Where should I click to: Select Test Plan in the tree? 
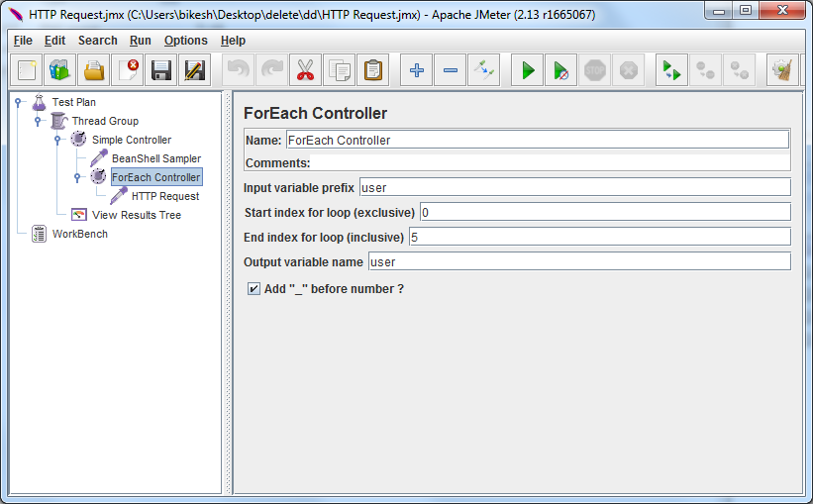pyautogui.click(x=73, y=102)
